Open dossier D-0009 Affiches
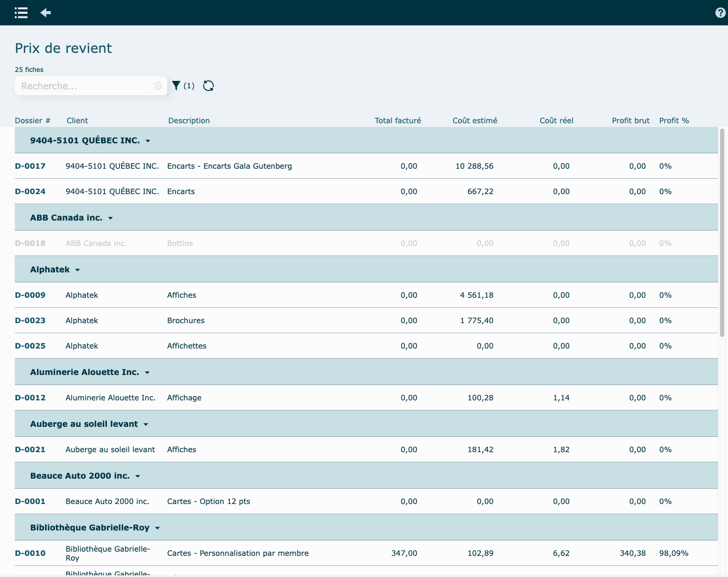 pyautogui.click(x=30, y=295)
